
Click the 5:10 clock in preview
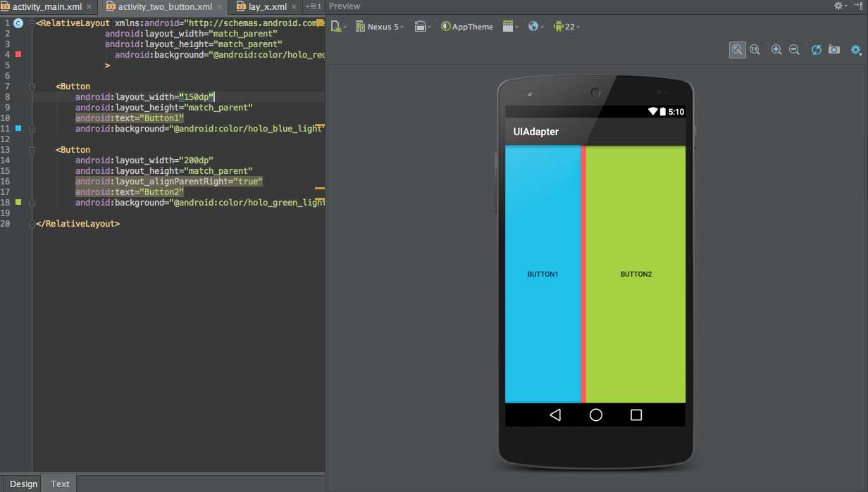[676, 112]
